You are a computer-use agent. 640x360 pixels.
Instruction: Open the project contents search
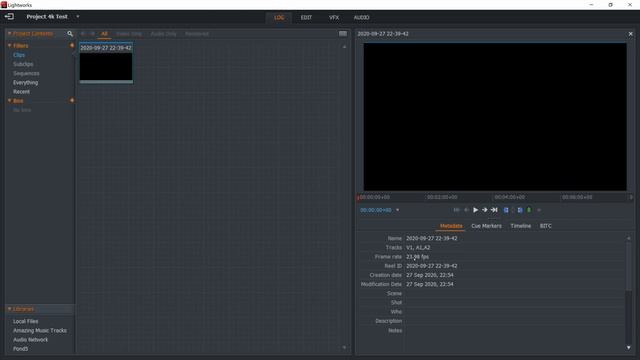click(70, 33)
